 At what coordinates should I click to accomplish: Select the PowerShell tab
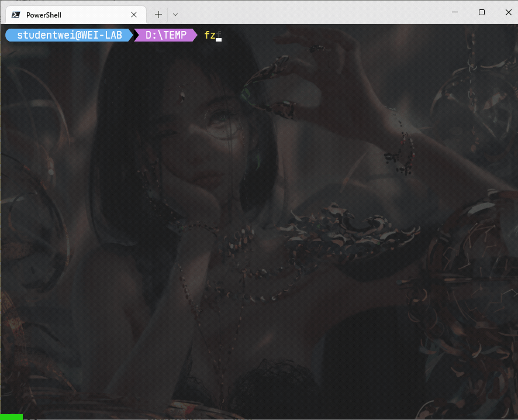point(75,15)
